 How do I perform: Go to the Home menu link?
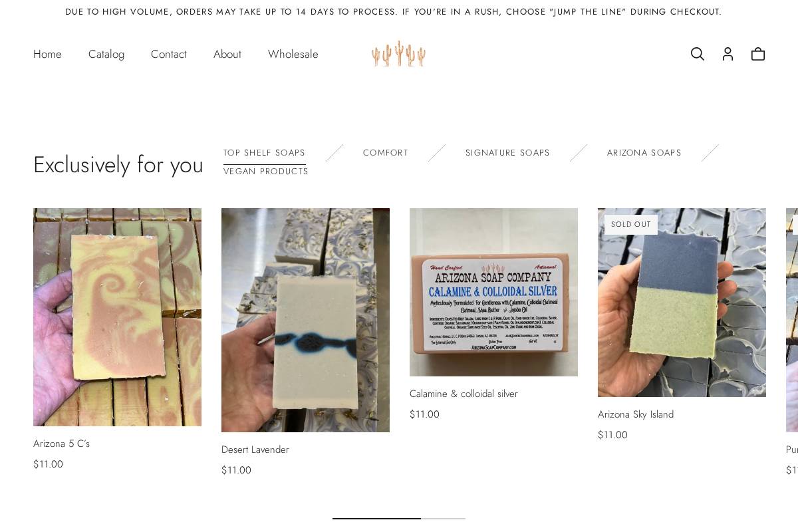(47, 54)
